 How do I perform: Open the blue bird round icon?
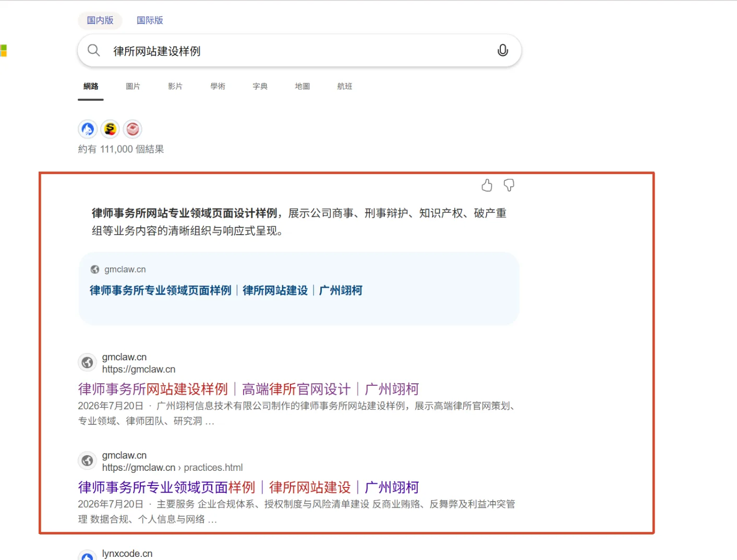tap(88, 129)
